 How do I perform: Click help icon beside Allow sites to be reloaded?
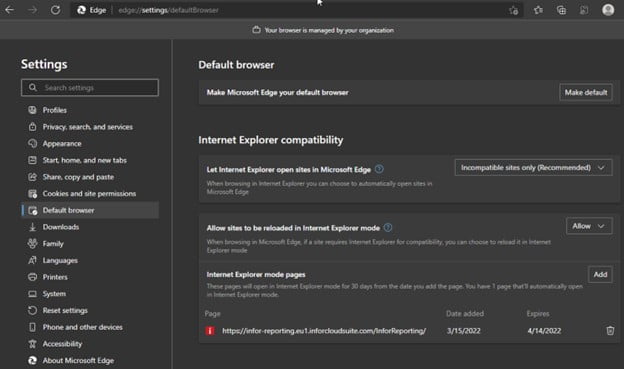[x=388, y=227]
